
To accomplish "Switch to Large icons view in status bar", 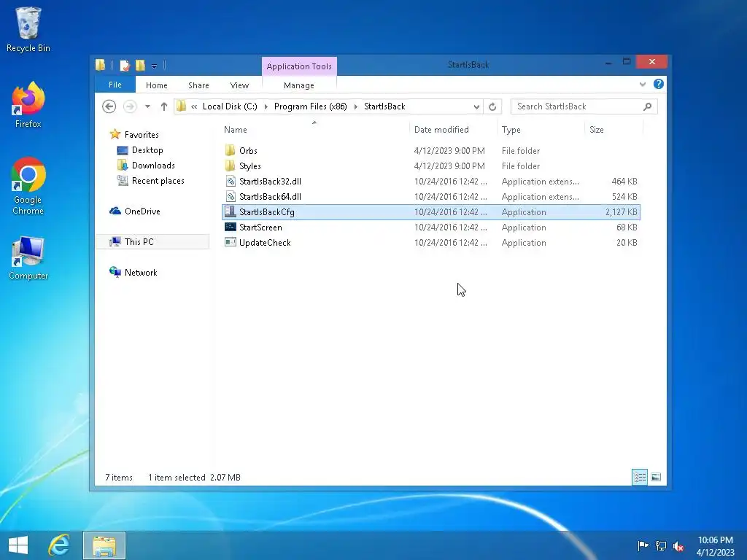I will pyautogui.click(x=656, y=477).
